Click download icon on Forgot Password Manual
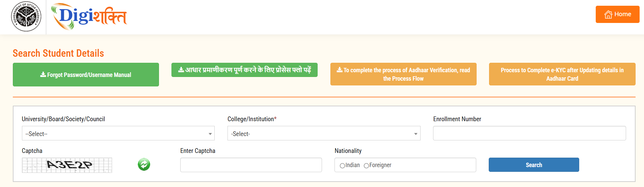 43,75
